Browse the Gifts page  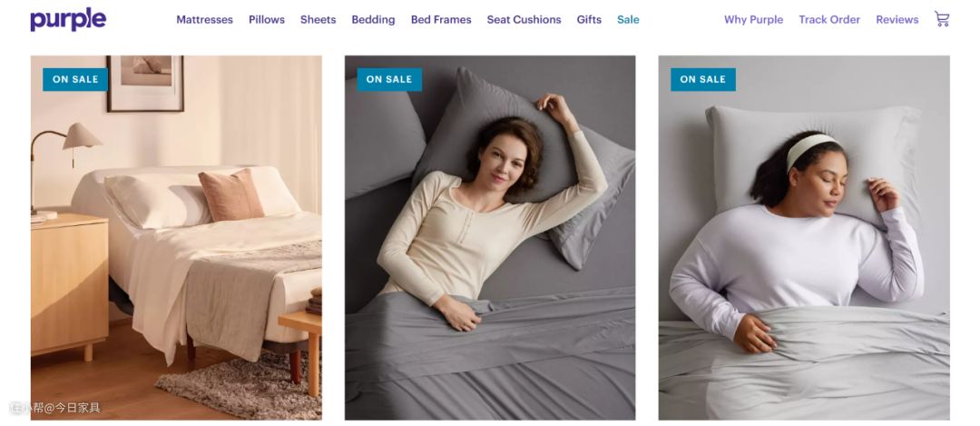click(589, 20)
